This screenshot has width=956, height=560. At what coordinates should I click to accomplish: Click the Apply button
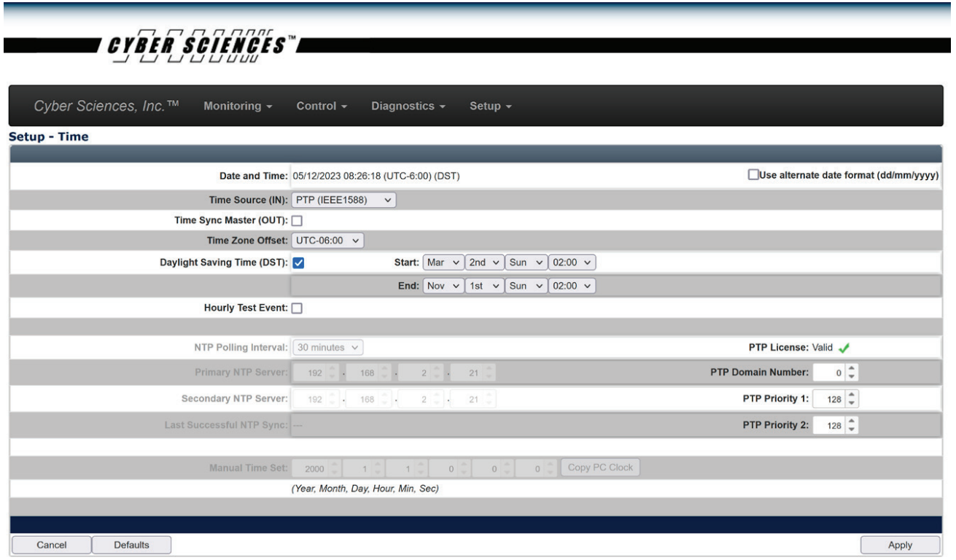click(x=900, y=544)
